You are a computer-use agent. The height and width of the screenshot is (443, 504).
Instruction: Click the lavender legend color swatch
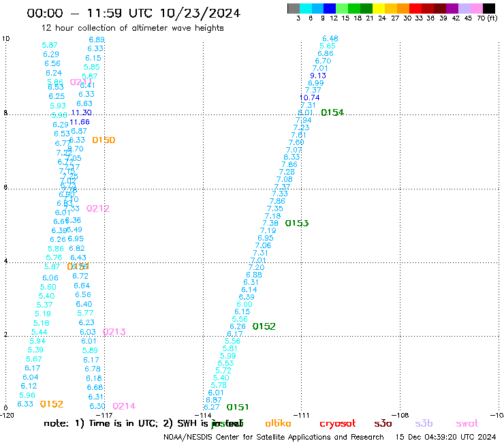pyautogui.click(x=464, y=8)
